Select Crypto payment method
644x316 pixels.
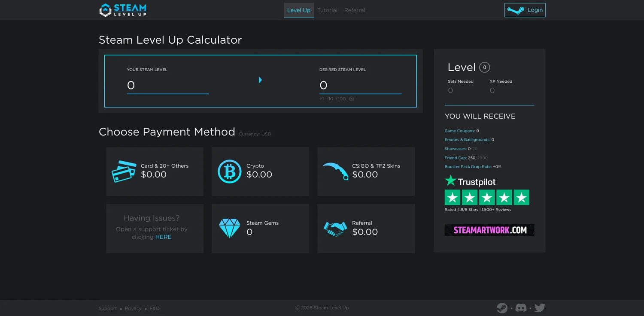(x=260, y=172)
